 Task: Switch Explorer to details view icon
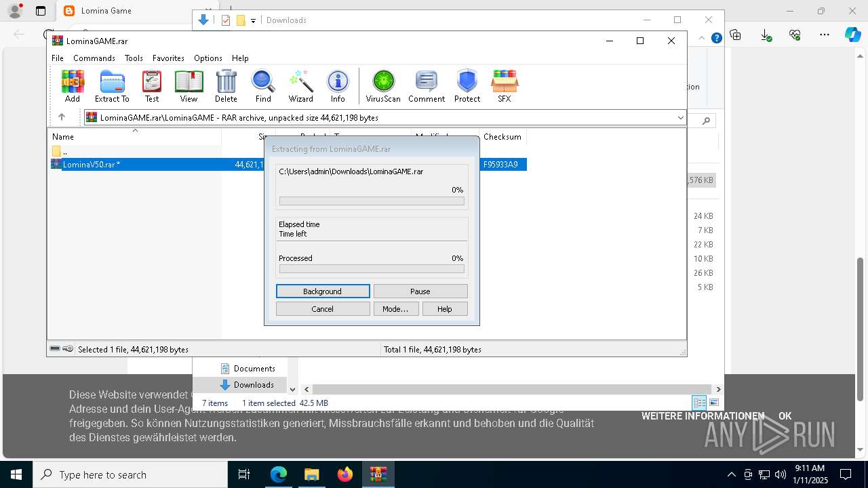[699, 403]
